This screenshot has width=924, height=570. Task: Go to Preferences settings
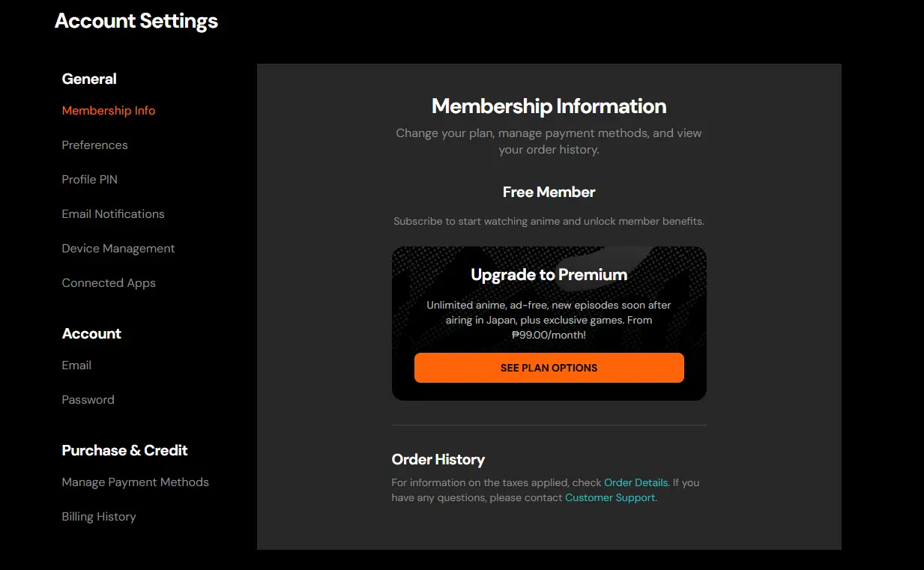[94, 145]
